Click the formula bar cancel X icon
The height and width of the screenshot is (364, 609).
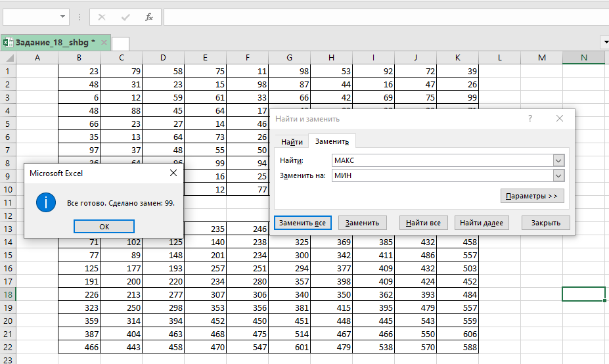pyautogui.click(x=102, y=16)
